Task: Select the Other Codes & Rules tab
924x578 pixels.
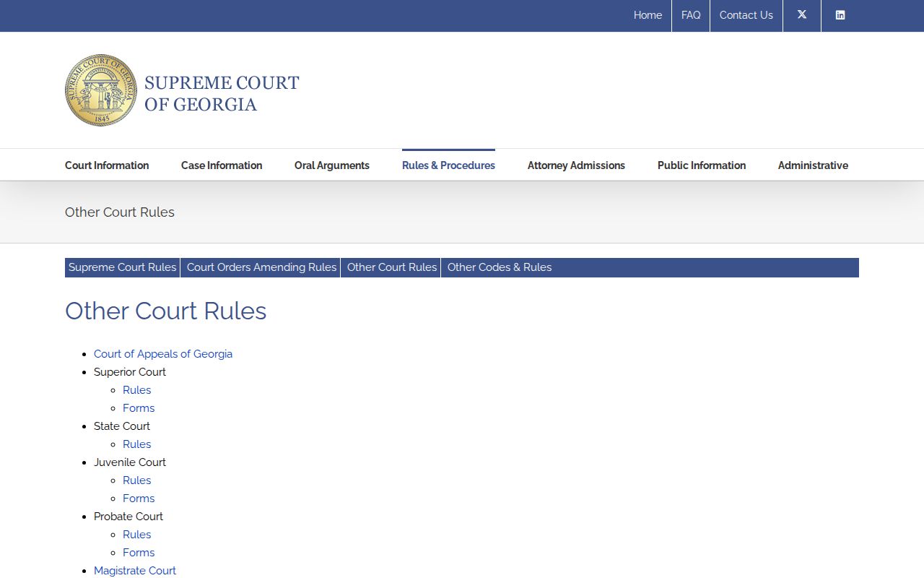Action: click(500, 267)
